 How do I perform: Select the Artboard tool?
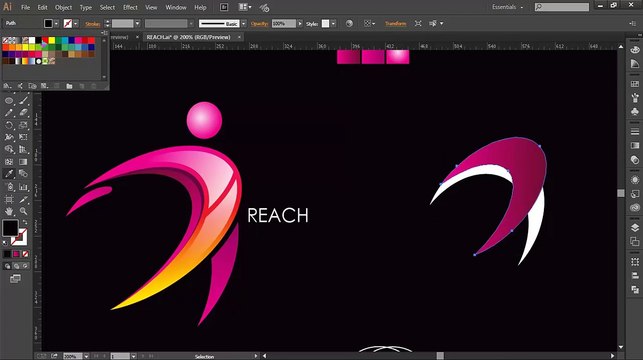[9, 199]
